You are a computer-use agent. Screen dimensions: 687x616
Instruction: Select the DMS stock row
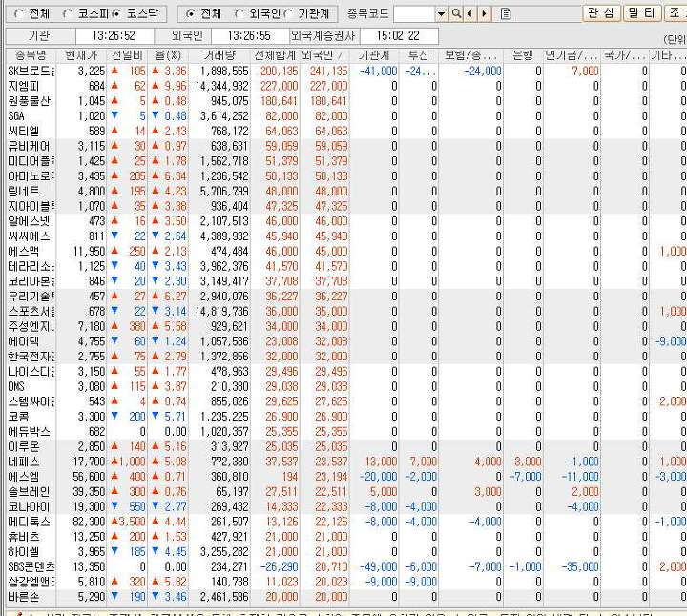(x=346, y=386)
